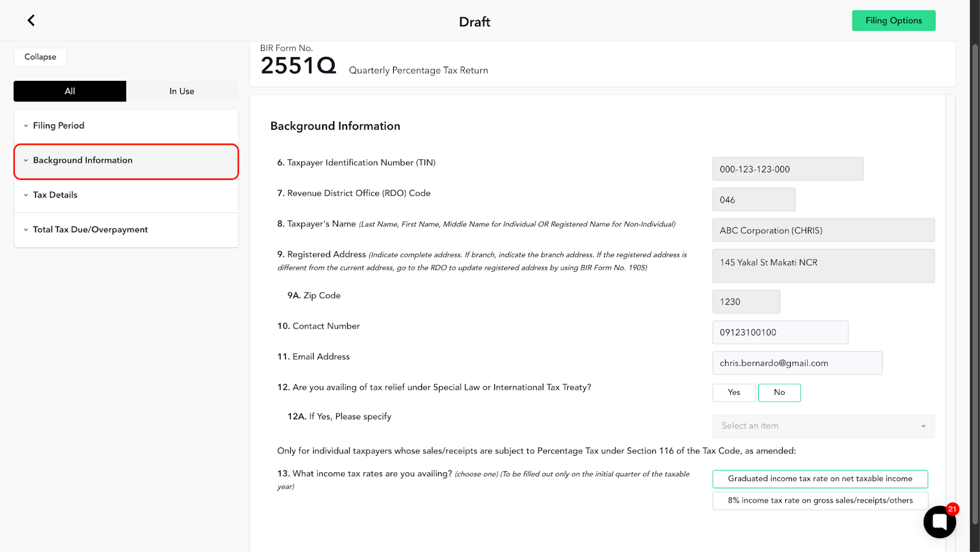Image resolution: width=980 pixels, height=552 pixels.
Task: Choose 8% income tax rate option
Action: 820,501
